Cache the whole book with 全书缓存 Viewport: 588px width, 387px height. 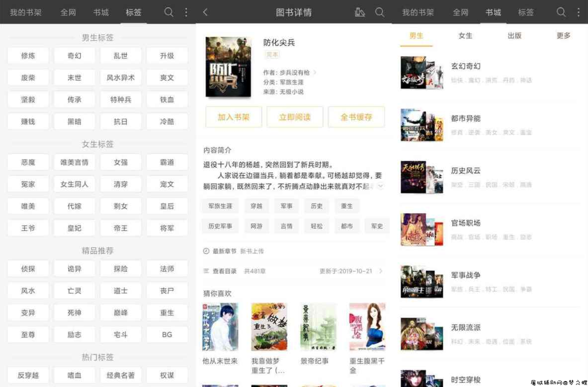[x=356, y=117]
